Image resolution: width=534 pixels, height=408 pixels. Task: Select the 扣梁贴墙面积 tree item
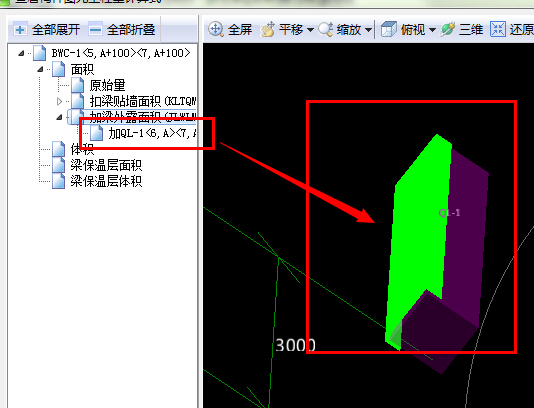tap(143, 101)
